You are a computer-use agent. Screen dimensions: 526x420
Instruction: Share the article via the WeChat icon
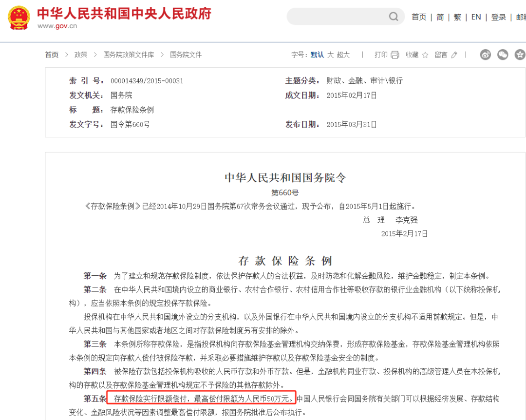(x=503, y=55)
